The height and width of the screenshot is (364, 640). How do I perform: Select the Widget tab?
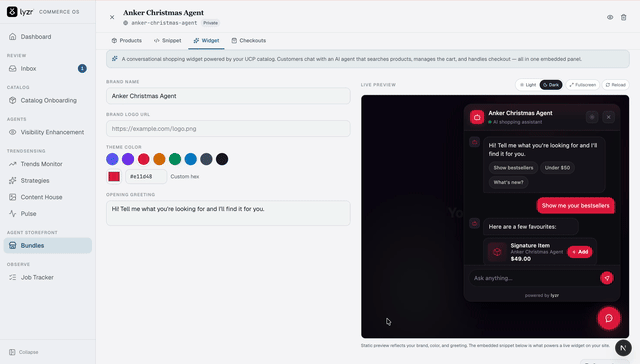pyautogui.click(x=206, y=40)
